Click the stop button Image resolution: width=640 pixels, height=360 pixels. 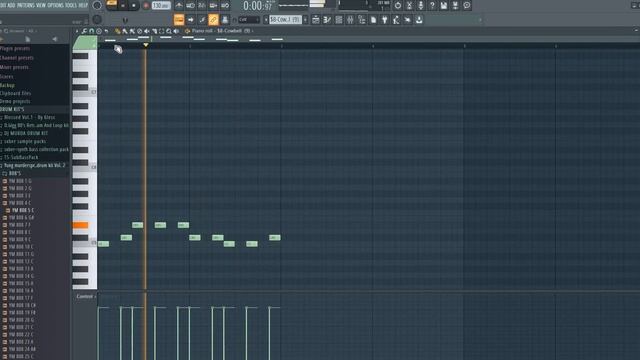[133, 6]
